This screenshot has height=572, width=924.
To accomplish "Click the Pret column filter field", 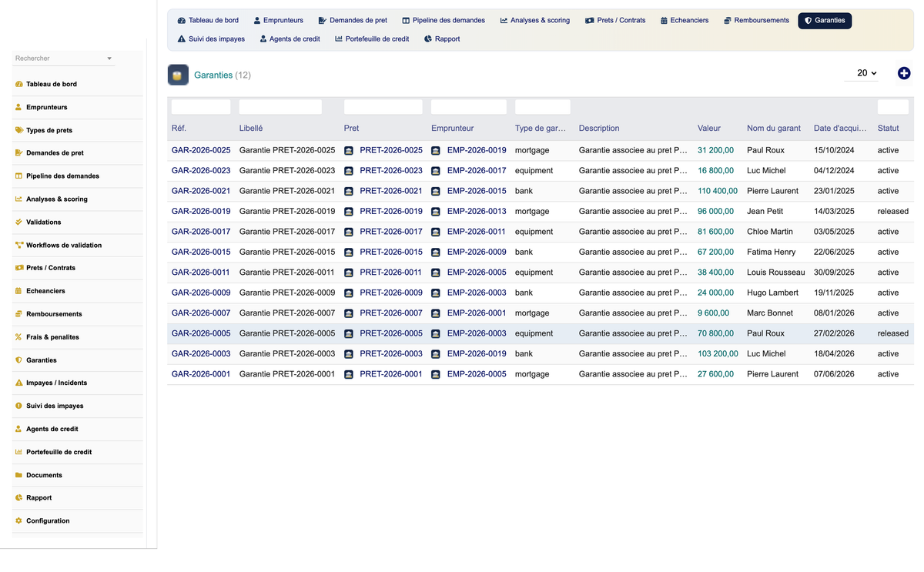I will tap(383, 107).
